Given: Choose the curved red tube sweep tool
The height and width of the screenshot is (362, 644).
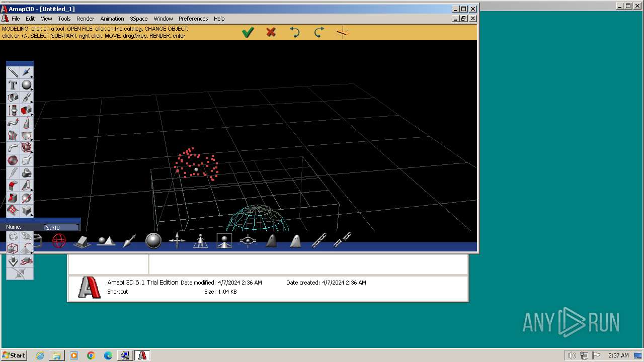Looking at the screenshot, I should [x=13, y=123].
